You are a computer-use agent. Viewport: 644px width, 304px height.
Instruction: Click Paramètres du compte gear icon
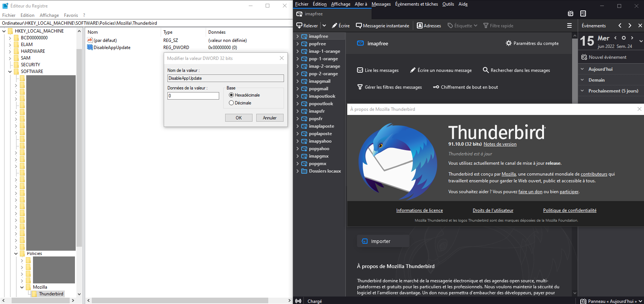509,43
